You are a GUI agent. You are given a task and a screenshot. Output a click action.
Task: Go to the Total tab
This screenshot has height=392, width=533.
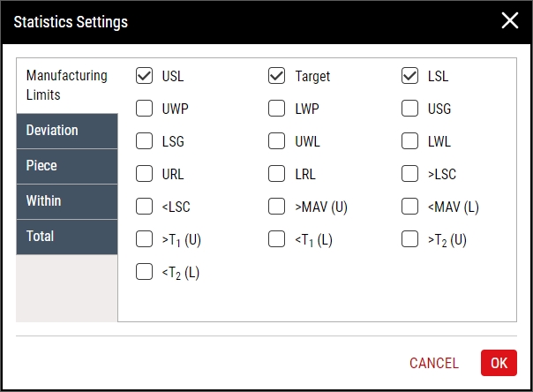coord(67,237)
